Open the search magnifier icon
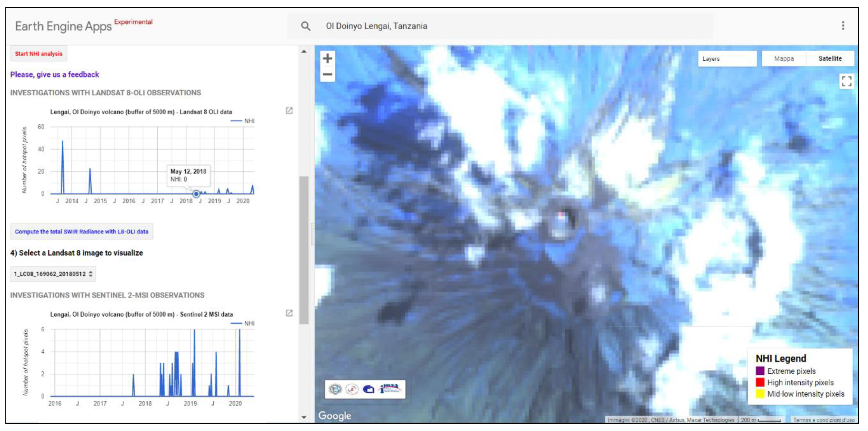868x431 pixels. tap(306, 26)
